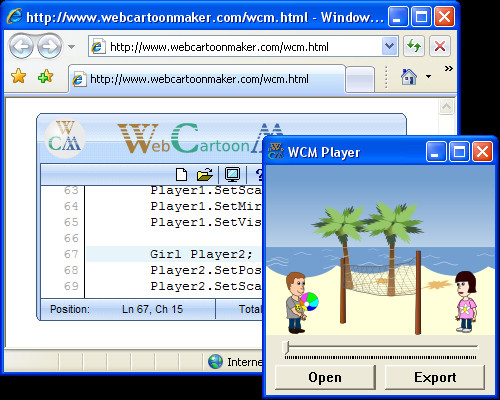Image resolution: width=500 pixels, height=400 pixels.
Task: Click the Internet zone globe icon
Action: pos(215,362)
